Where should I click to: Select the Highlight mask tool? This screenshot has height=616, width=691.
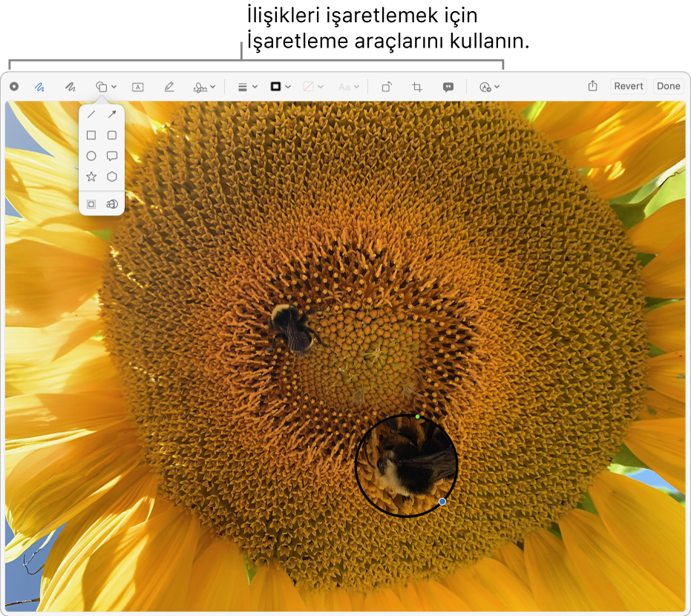point(91,204)
